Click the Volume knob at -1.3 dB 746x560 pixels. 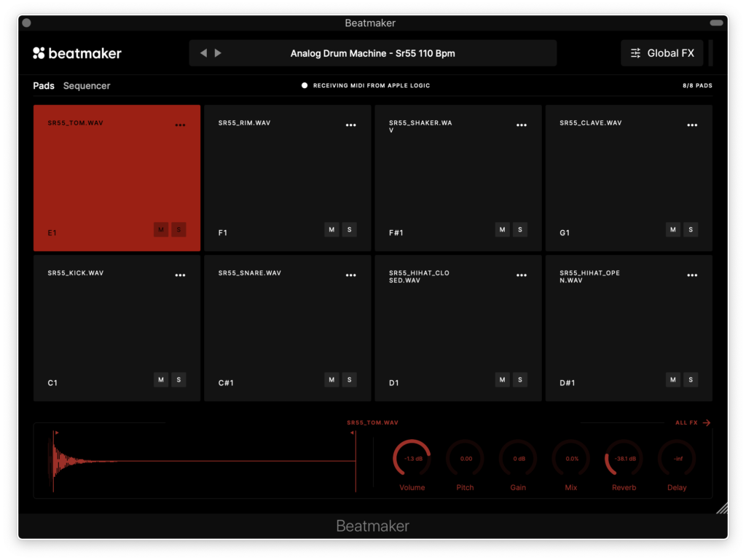coord(412,458)
